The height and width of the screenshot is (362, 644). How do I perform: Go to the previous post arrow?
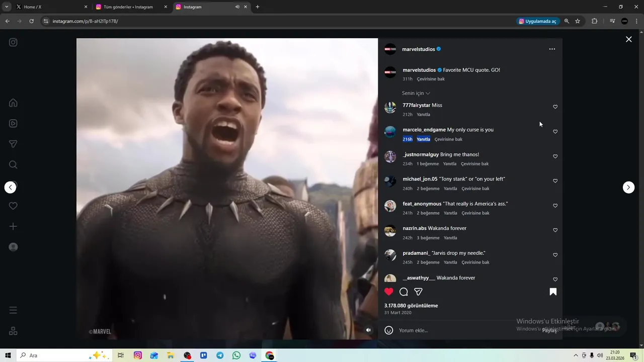[11, 187]
